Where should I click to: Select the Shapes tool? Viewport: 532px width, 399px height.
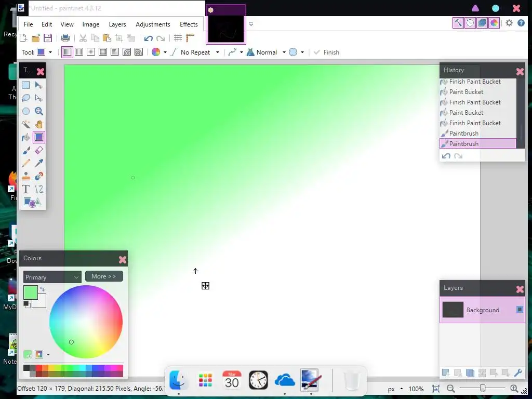pos(32,202)
